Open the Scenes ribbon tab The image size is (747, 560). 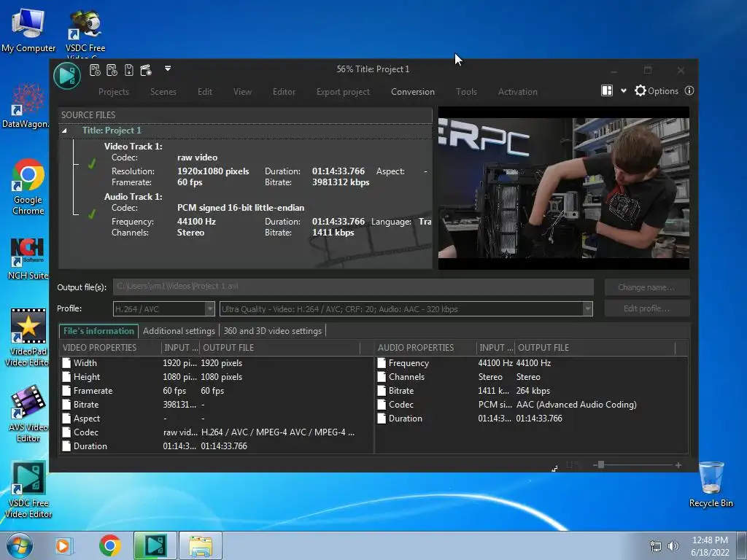pyautogui.click(x=163, y=92)
